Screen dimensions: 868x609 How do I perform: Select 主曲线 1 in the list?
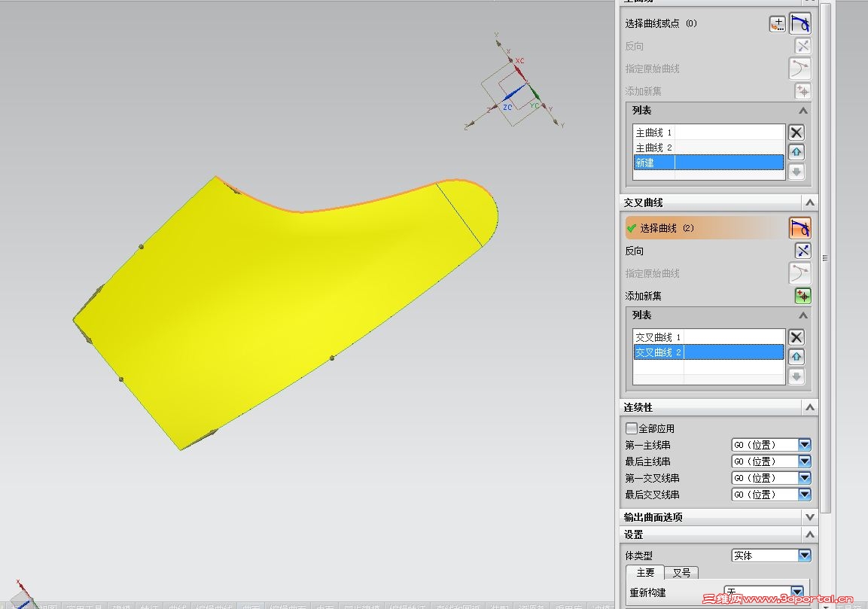tap(708, 132)
